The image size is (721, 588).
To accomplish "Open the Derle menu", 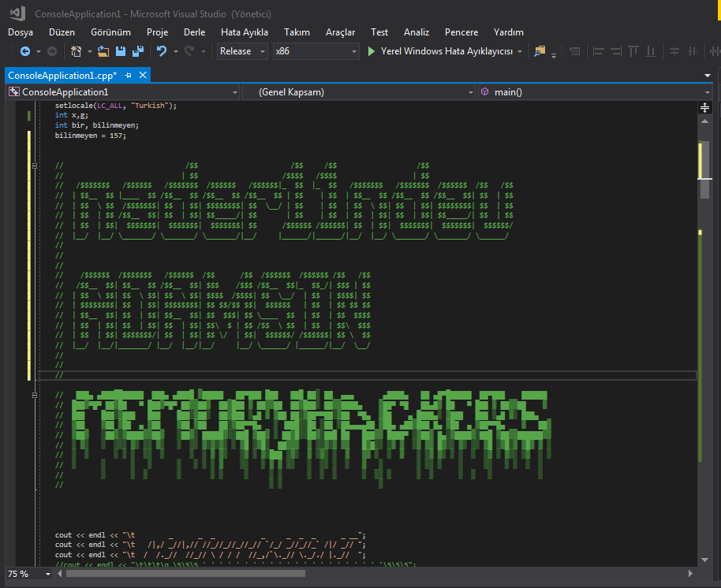I will coord(195,32).
